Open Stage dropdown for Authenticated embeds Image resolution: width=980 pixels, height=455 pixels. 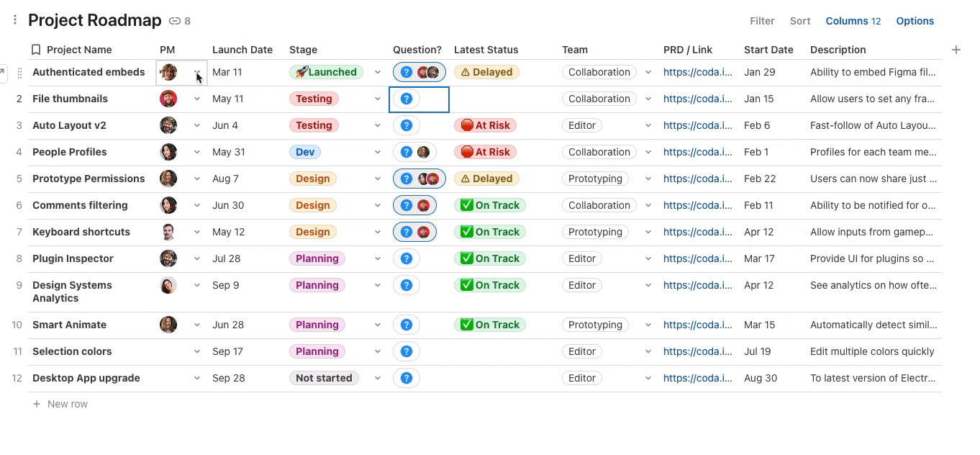378,73
